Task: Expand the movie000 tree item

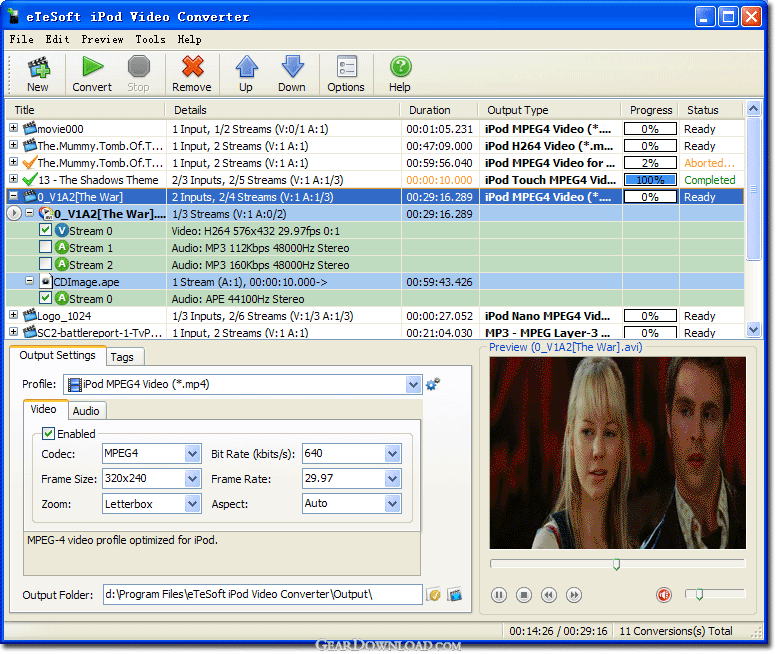Action: (13, 129)
